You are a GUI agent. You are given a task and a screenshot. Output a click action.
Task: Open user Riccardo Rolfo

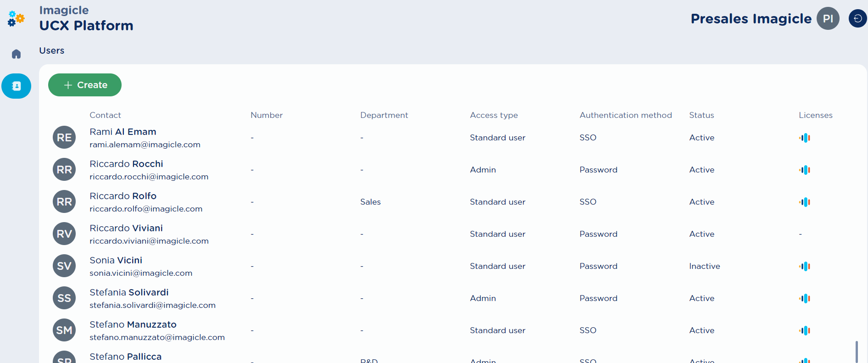(123, 196)
